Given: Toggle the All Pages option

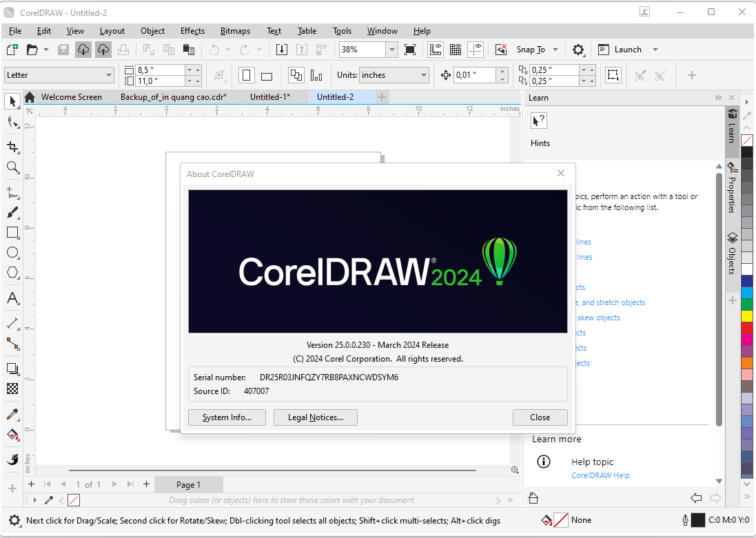Looking at the screenshot, I should click(296, 75).
